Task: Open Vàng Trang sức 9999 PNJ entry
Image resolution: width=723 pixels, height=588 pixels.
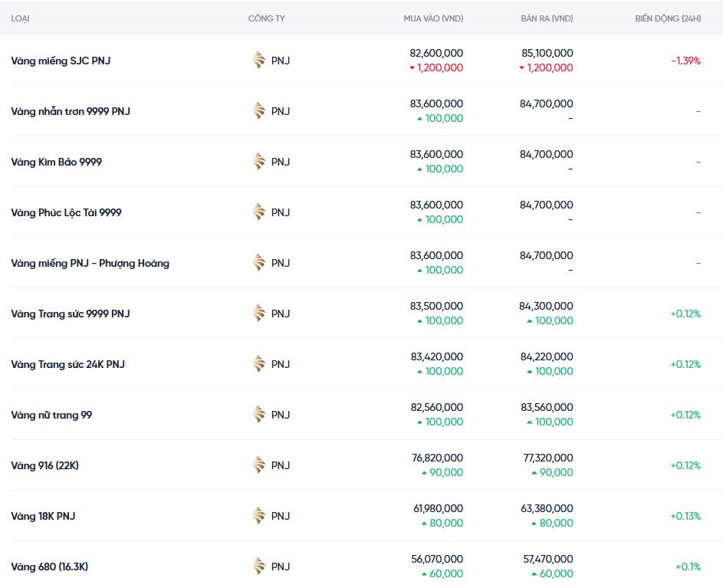Action: [71, 314]
